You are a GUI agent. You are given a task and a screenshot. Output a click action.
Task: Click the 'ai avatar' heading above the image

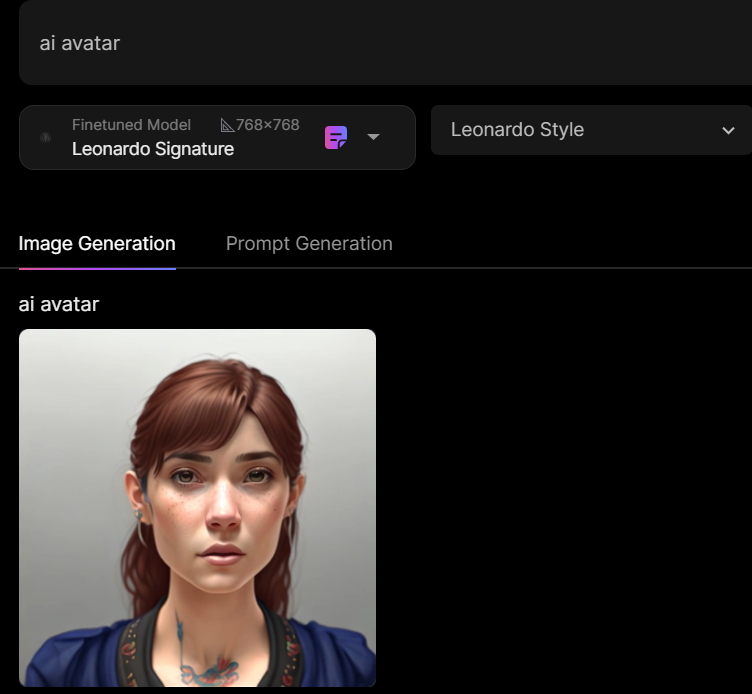59,304
